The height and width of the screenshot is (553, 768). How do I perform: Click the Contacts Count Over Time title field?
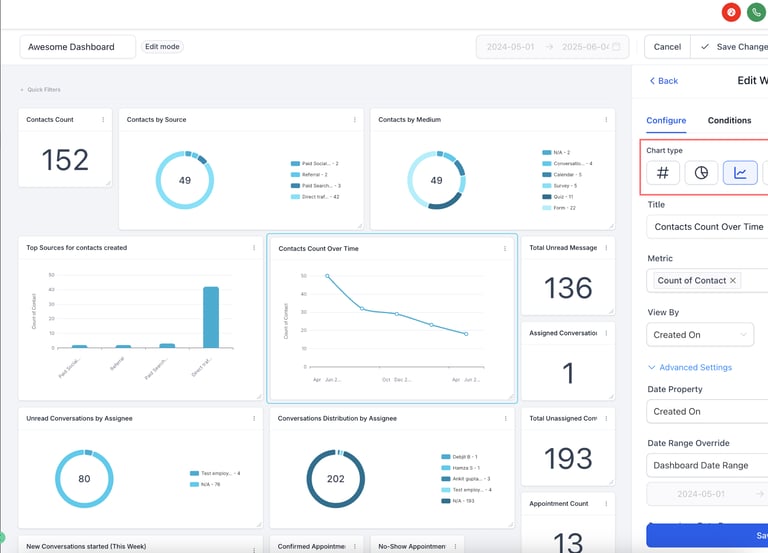click(x=707, y=227)
